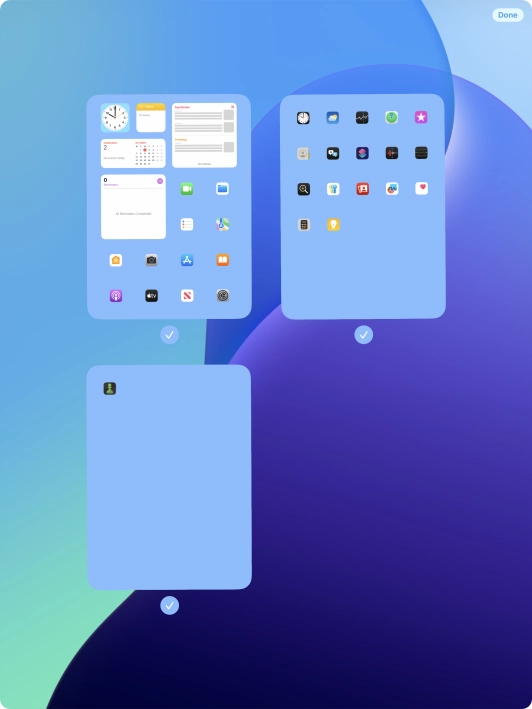Tap the Weather app icon
This screenshot has width=532, height=709.
pyautogui.click(x=333, y=118)
